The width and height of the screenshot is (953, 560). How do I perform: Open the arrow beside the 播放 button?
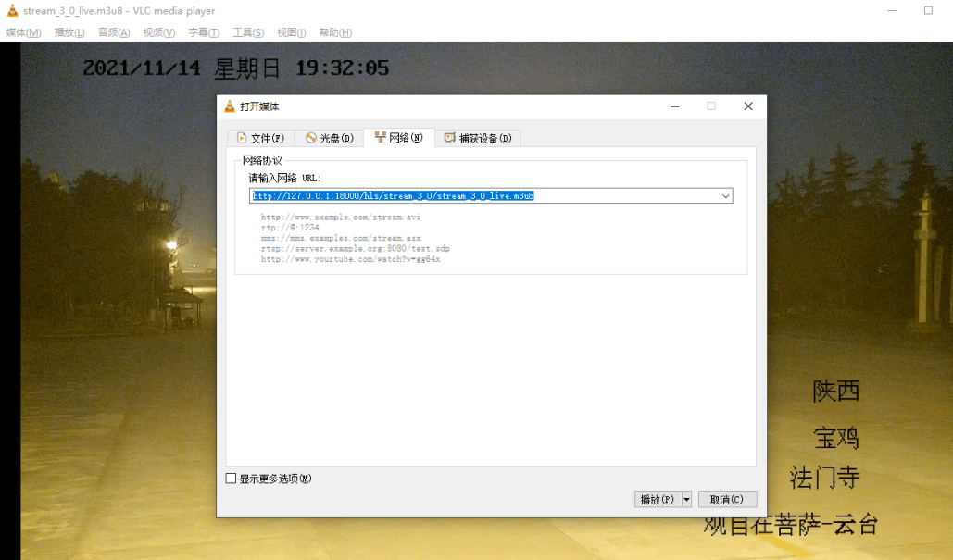tap(686, 499)
